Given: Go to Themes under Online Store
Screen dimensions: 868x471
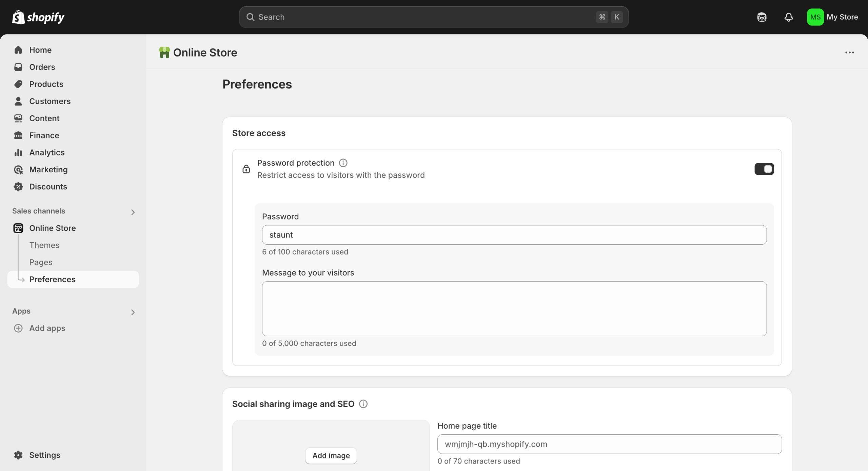Looking at the screenshot, I should pos(44,245).
